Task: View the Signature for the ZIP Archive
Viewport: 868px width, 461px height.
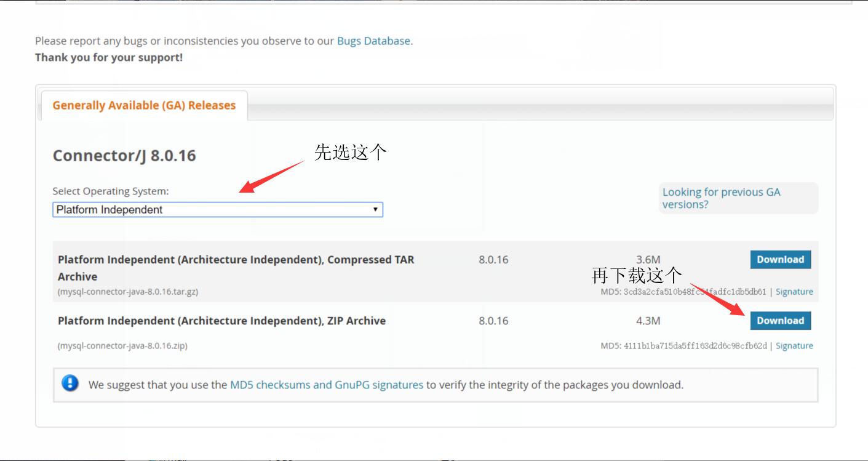Action: coord(794,345)
